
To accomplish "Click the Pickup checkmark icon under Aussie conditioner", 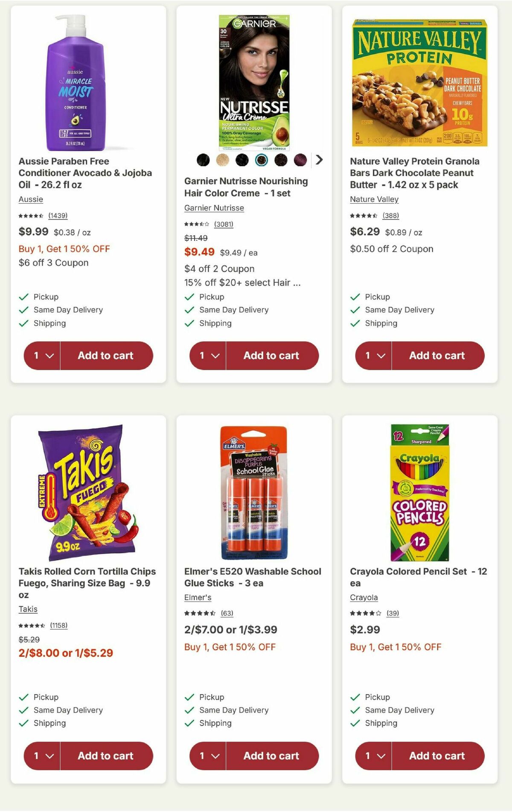I will point(23,296).
